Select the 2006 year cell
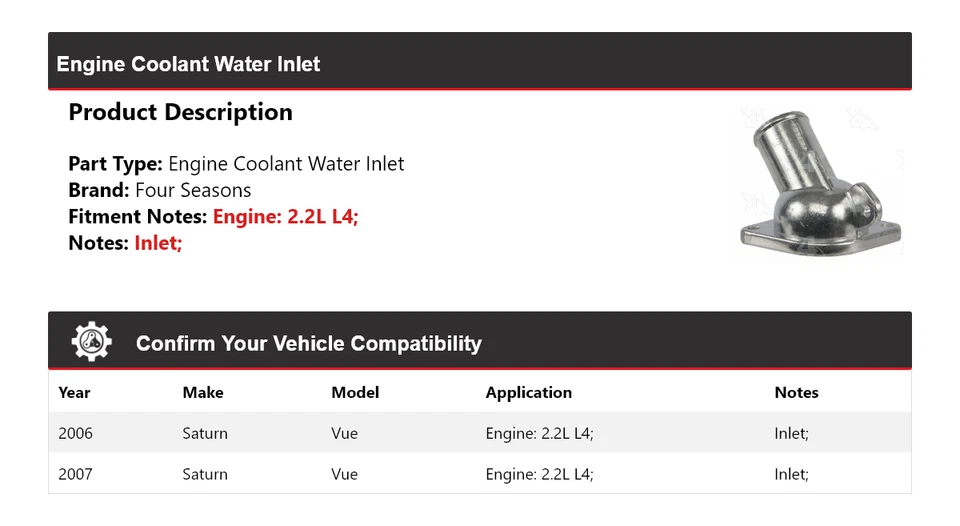 (75, 433)
